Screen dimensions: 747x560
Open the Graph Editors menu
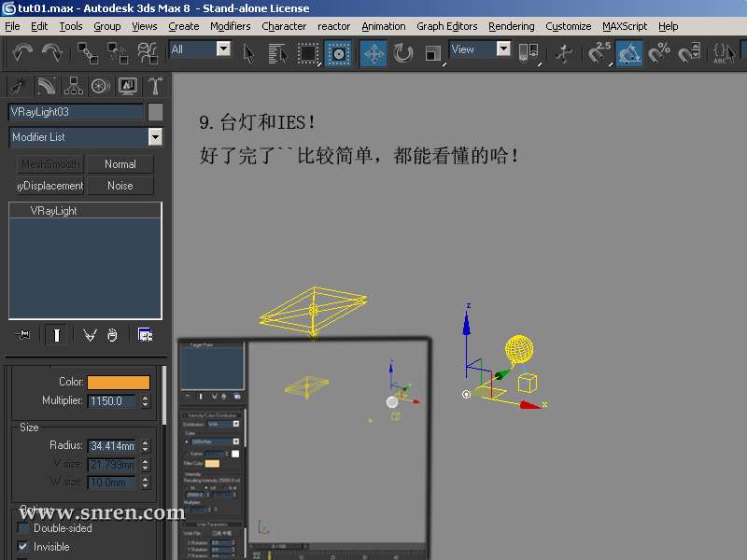pyautogui.click(x=447, y=26)
